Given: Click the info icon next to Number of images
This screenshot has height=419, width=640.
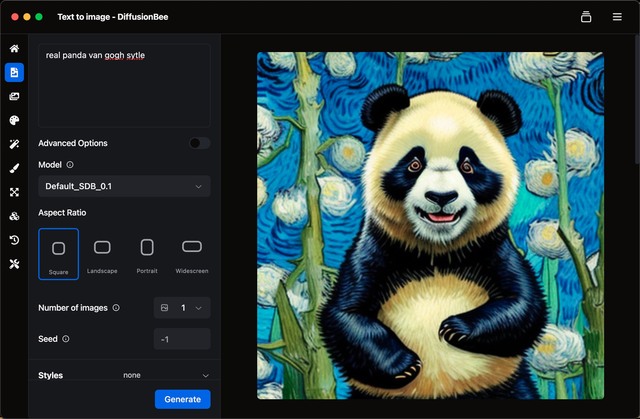Looking at the screenshot, I should [x=116, y=308].
